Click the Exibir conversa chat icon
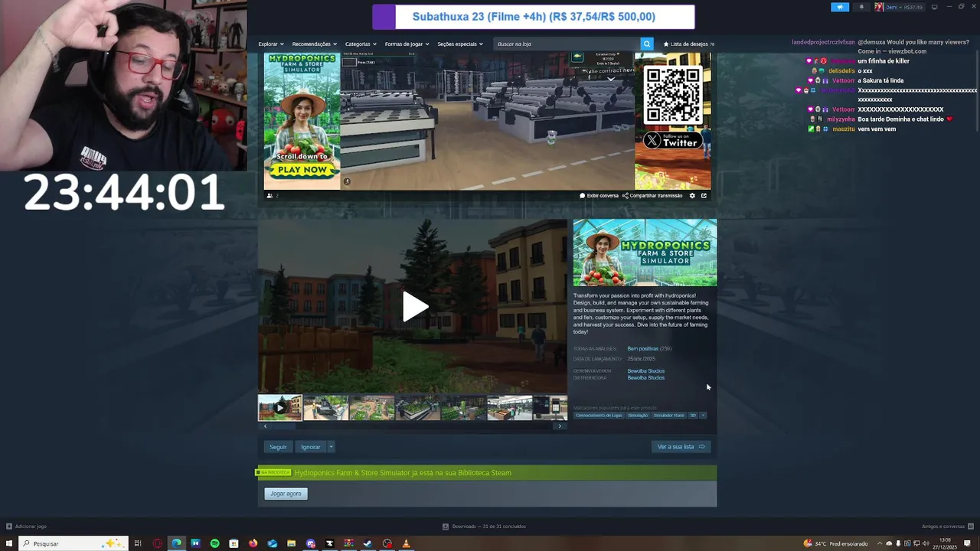980x551 pixels. tap(599, 195)
